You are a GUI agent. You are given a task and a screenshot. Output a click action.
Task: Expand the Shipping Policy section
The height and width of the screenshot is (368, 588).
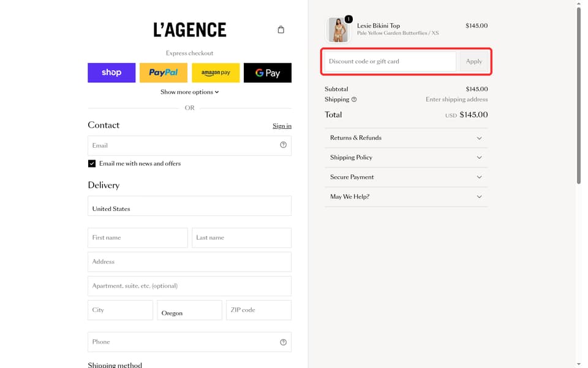(x=406, y=158)
